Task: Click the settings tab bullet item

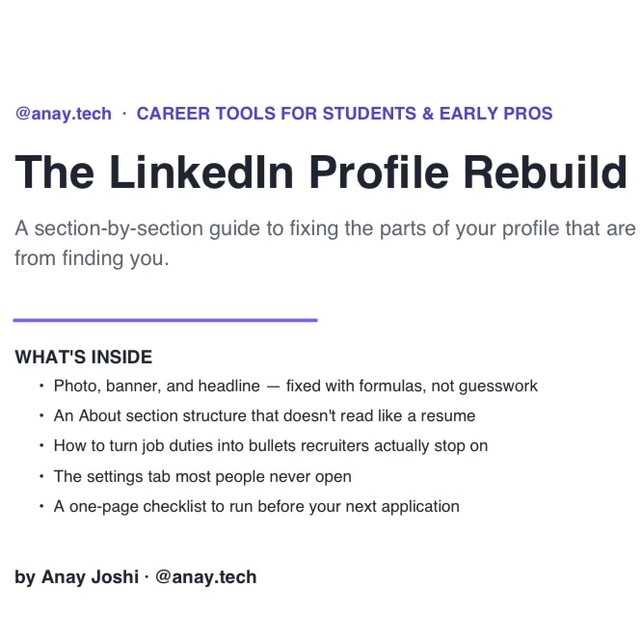Action: tap(202, 476)
